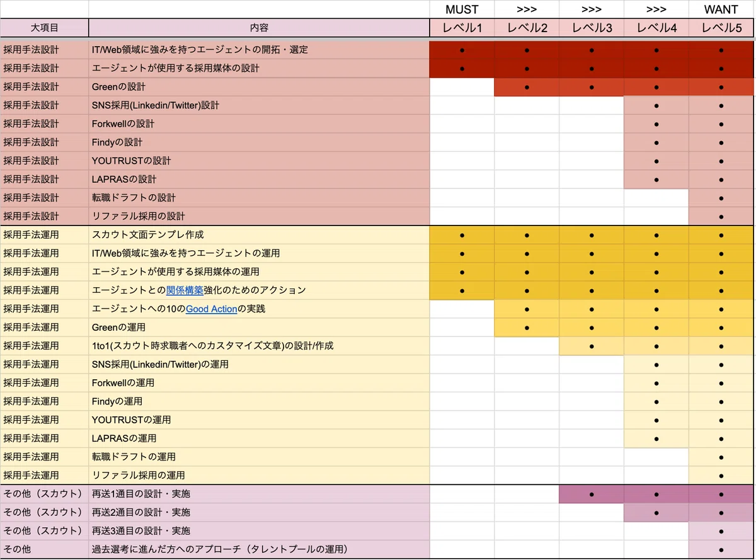Select the 'SNS採用(Linkedin/Twitter)設計' cell

click(x=259, y=105)
